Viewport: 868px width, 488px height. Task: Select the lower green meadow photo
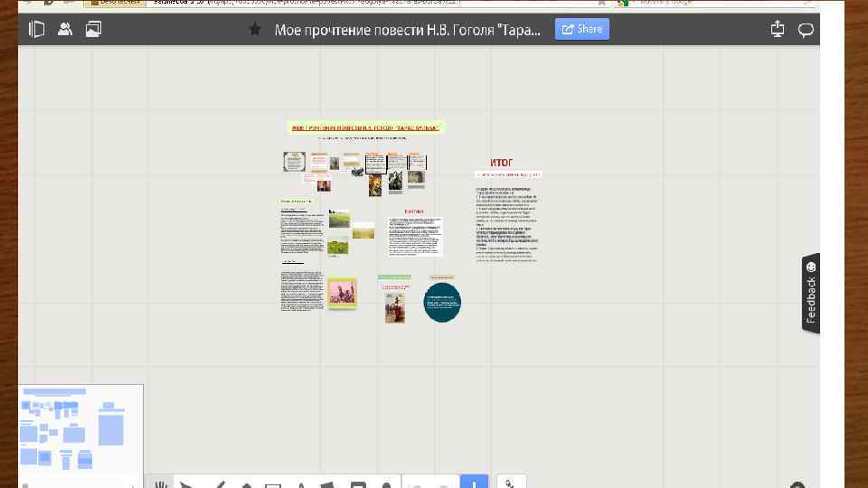coord(337,246)
